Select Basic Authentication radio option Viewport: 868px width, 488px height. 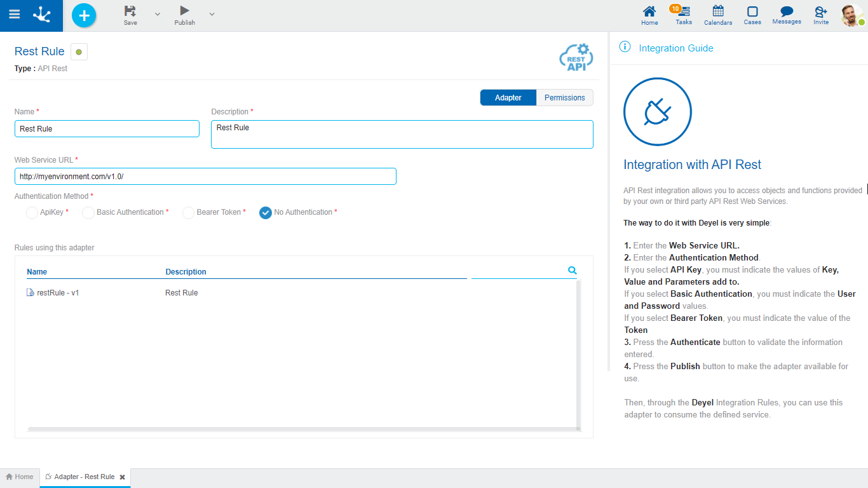click(88, 213)
